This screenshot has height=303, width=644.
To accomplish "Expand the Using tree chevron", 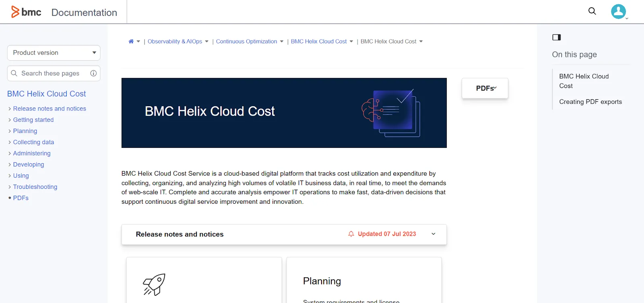I will (x=10, y=176).
